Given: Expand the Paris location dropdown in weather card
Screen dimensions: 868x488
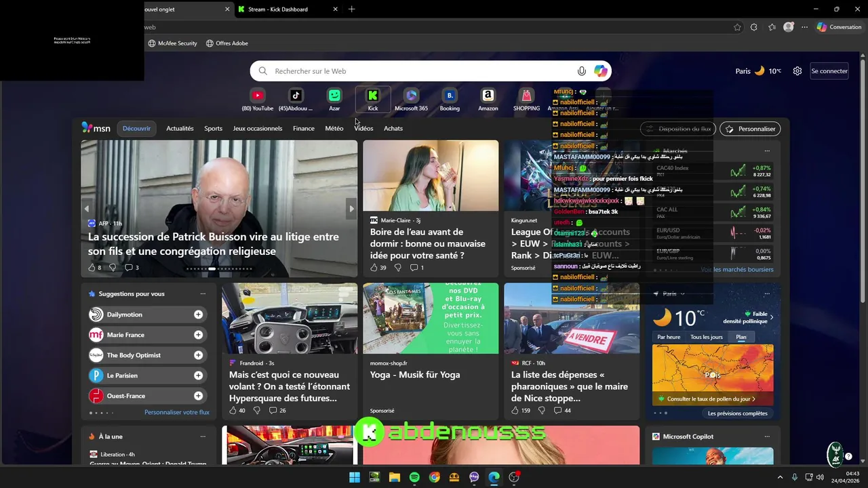Looking at the screenshot, I should (682, 294).
